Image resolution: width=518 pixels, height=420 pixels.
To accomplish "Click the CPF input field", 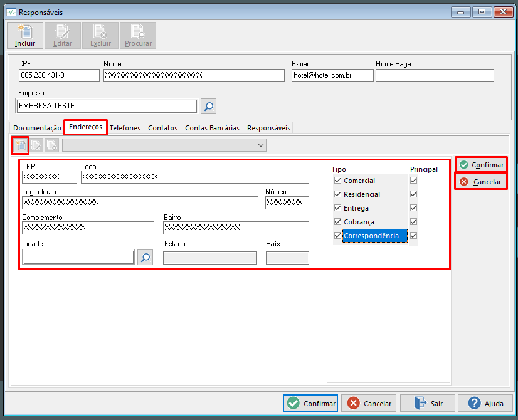I will (59, 75).
